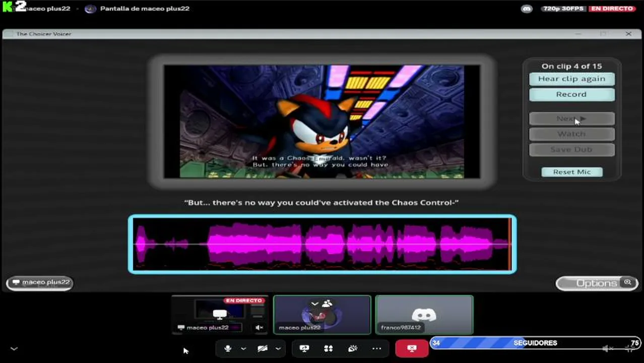The width and height of the screenshot is (644, 363).
Task: Click the Discord logo icon at top
Action: point(527,9)
